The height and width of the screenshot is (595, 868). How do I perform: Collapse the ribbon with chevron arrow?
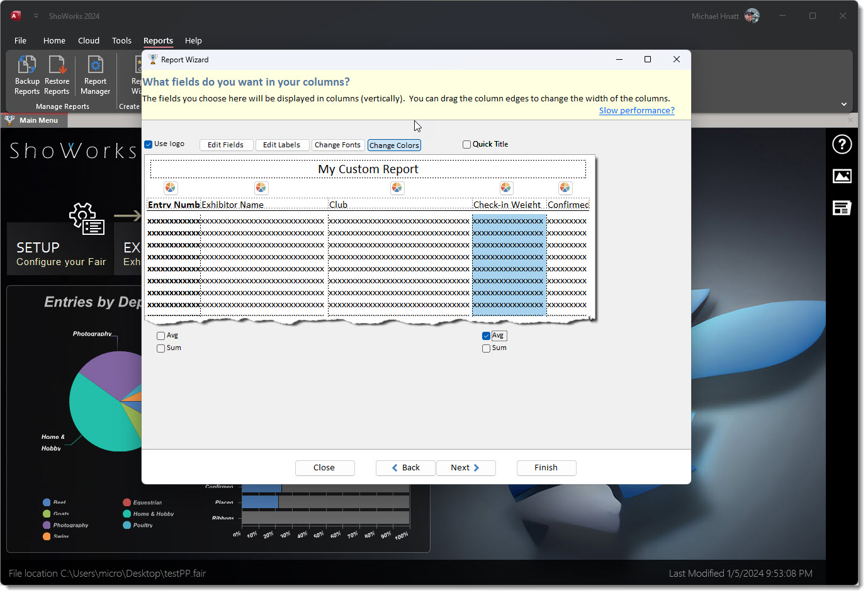click(843, 104)
